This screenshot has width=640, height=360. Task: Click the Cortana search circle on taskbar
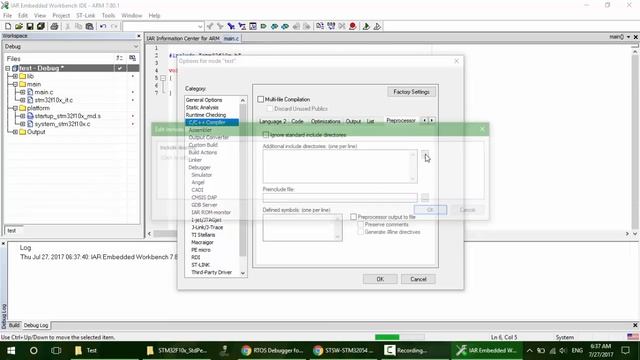[x=33, y=350]
